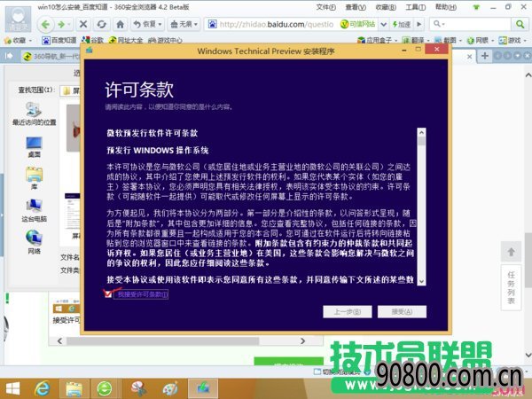This screenshot has width=532, height=399.
Task: Open a new tab with plus button
Action: [485, 56]
